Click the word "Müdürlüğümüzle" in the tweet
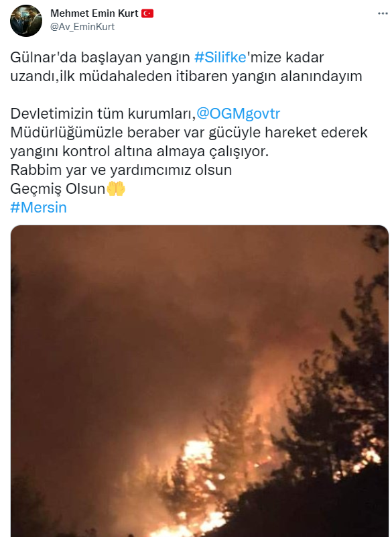This screenshot has width=392, height=537. click(67, 133)
